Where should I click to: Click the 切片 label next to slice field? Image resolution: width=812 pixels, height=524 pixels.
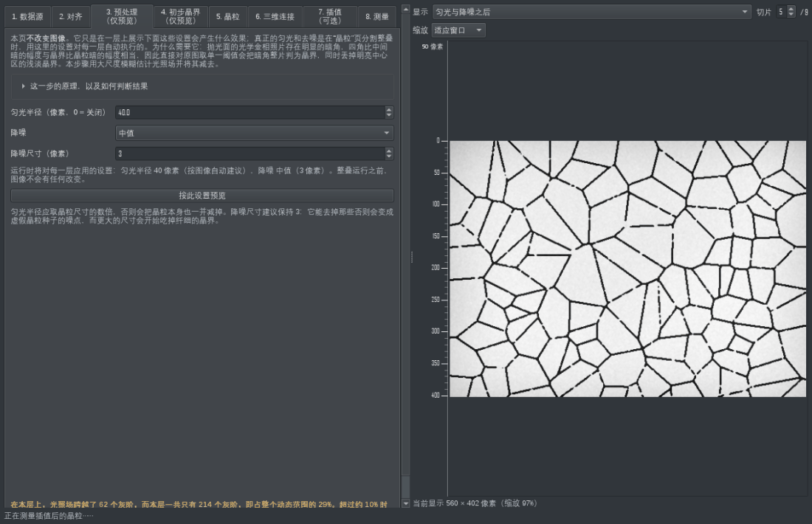[x=764, y=13]
